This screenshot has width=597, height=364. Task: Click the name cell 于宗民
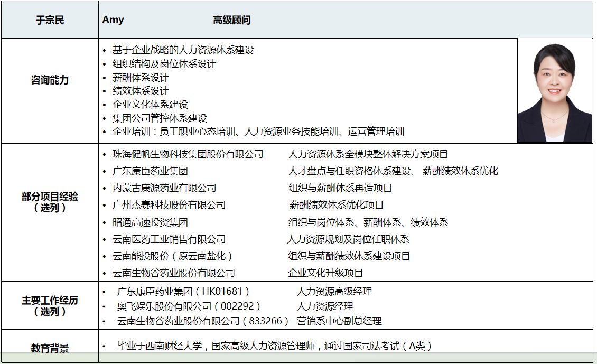50,21
